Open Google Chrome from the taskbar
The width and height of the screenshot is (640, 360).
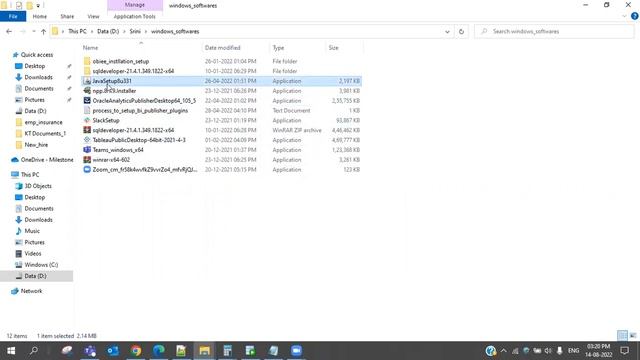point(136,351)
